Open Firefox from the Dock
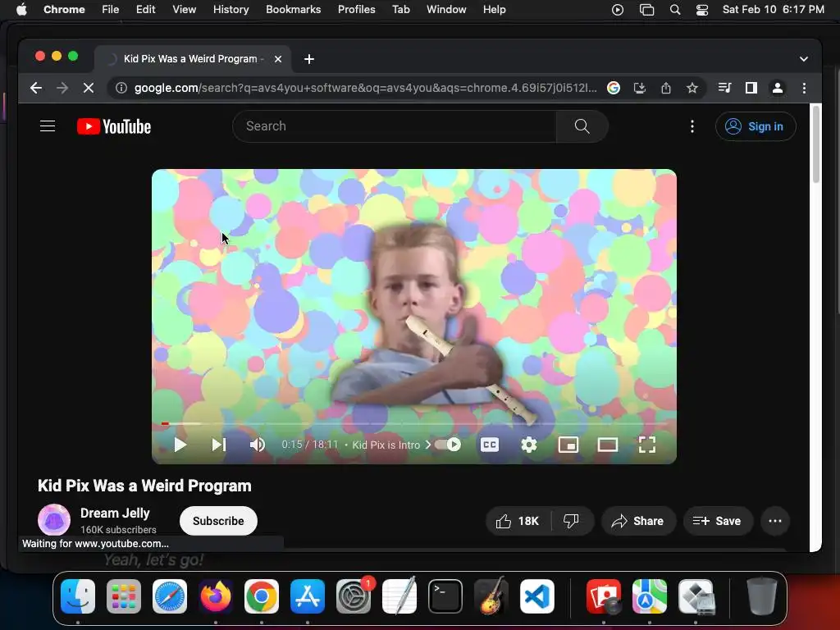 pyautogui.click(x=216, y=596)
